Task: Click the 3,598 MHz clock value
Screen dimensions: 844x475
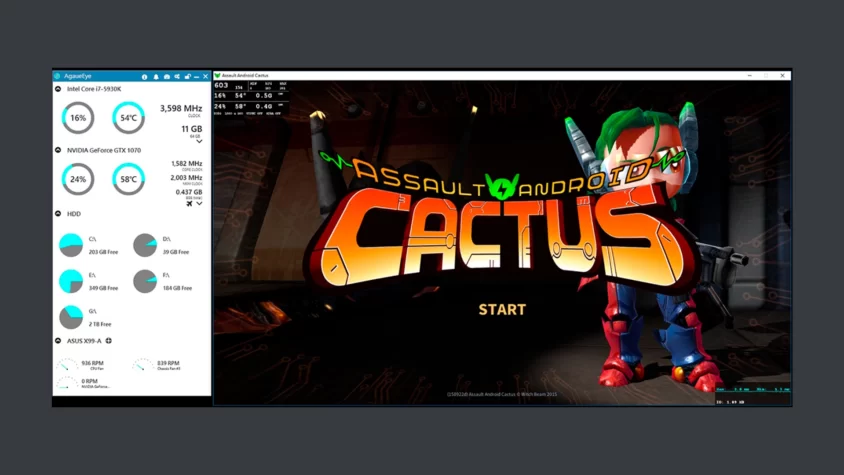Action: click(181, 109)
